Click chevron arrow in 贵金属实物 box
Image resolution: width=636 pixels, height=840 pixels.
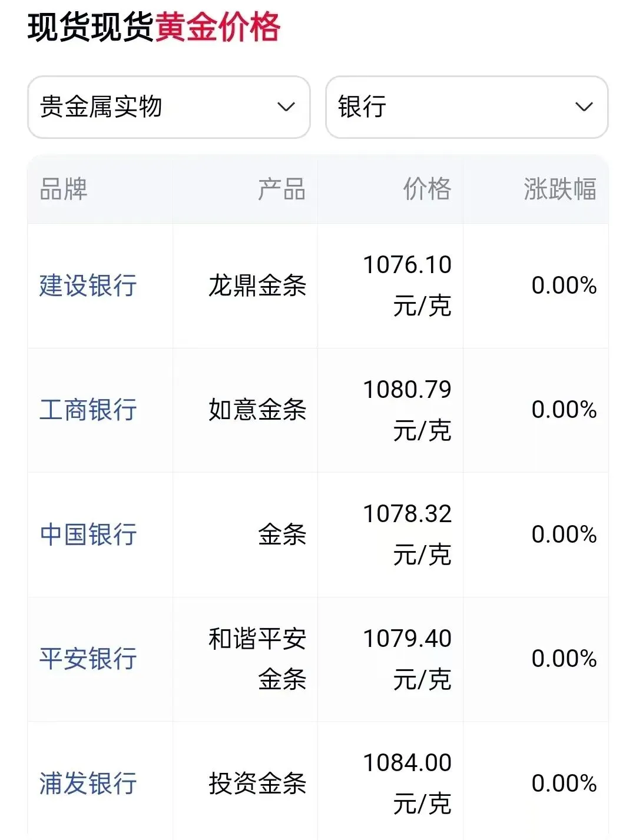click(286, 107)
